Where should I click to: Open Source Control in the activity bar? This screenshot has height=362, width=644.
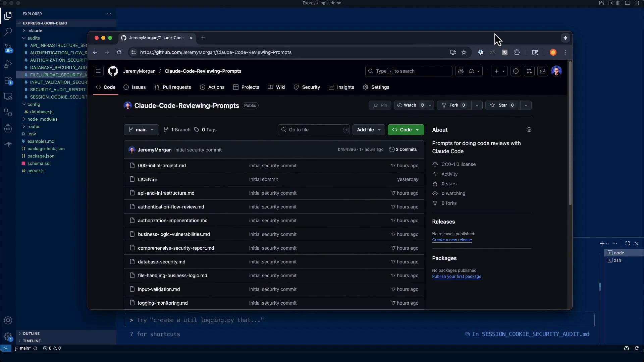pyautogui.click(x=8, y=48)
